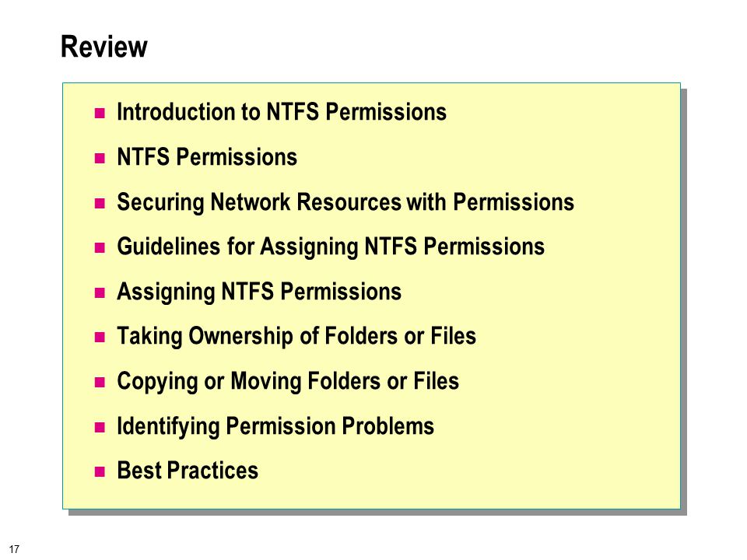Click Identifying Permission Problems text

pos(275,426)
